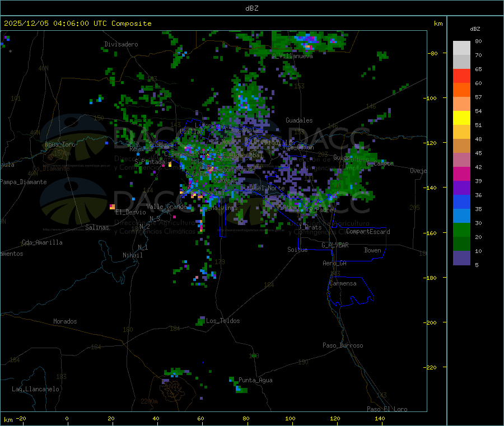Viewport: 504px width, 426px height.
Task: Click the 'Aero_GA' map label
Action: pyautogui.click(x=335, y=263)
